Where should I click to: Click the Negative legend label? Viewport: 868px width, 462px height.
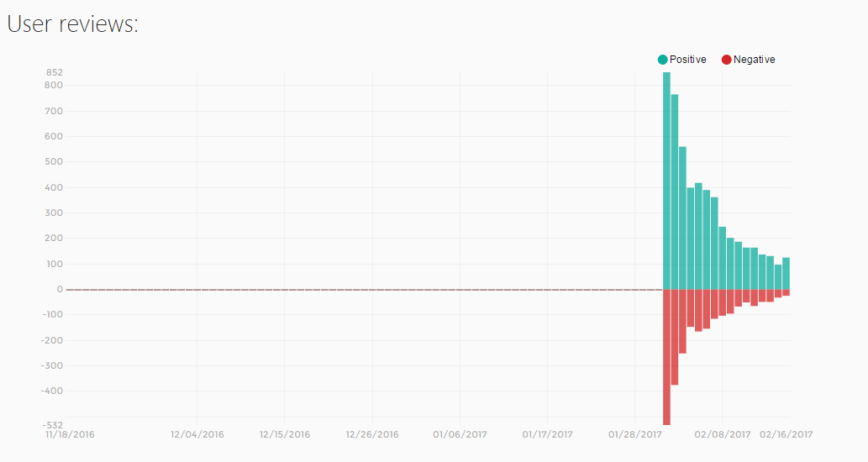pyautogui.click(x=754, y=59)
